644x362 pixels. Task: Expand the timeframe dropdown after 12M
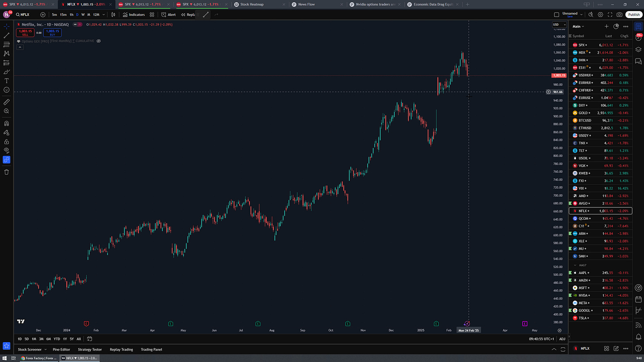pos(103,15)
